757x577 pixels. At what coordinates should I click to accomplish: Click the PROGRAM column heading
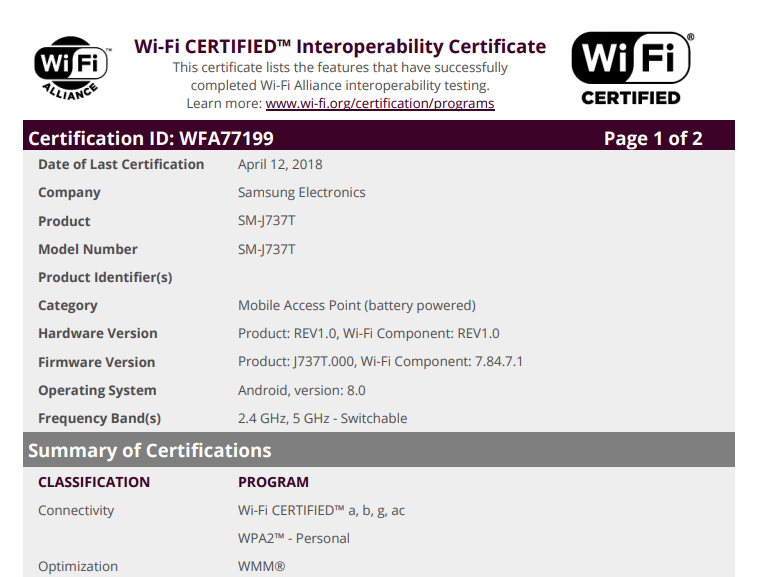(x=273, y=482)
